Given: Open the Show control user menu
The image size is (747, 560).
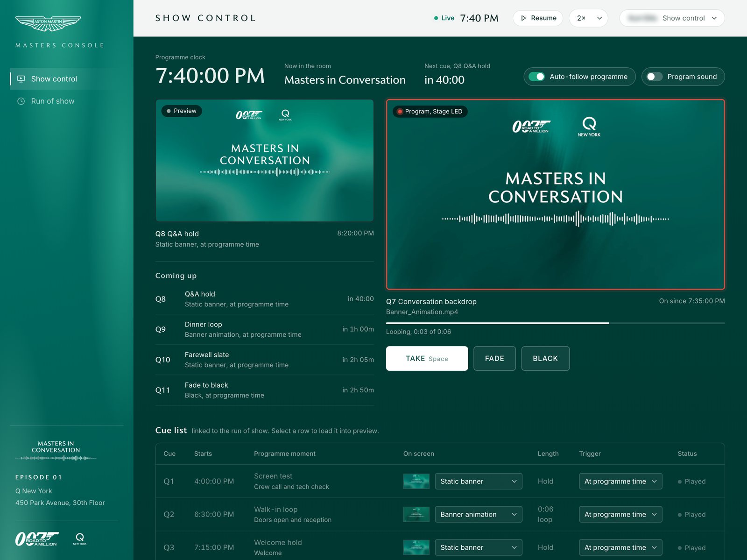Looking at the screenshot, I should click(672, 18).
